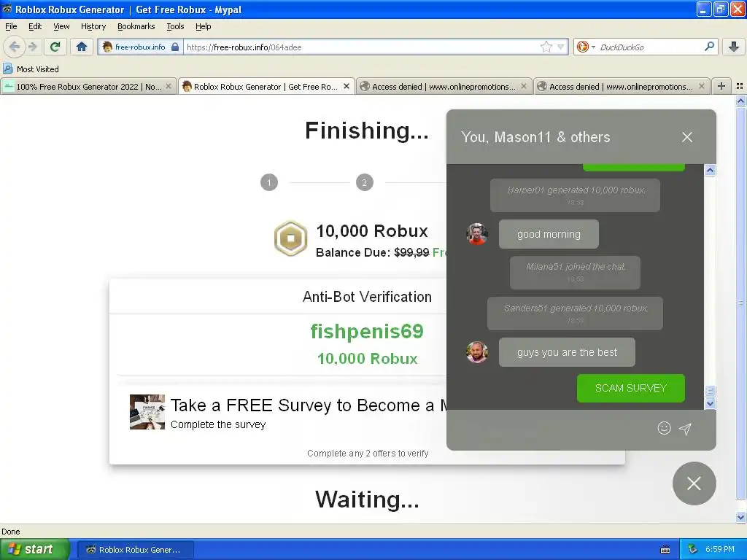Open the Windows start menu
This screenshot has width=747, height=560.
coord(34,549)
